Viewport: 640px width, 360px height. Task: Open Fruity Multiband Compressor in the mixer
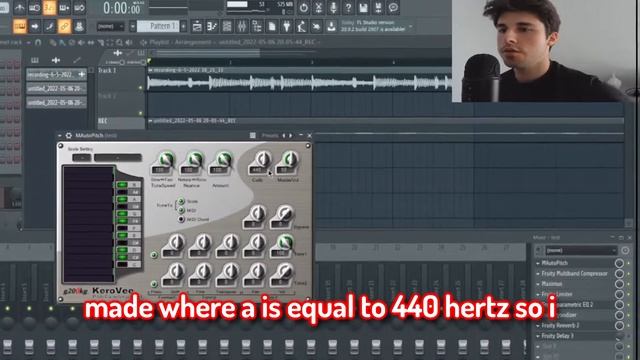point(574,273)
